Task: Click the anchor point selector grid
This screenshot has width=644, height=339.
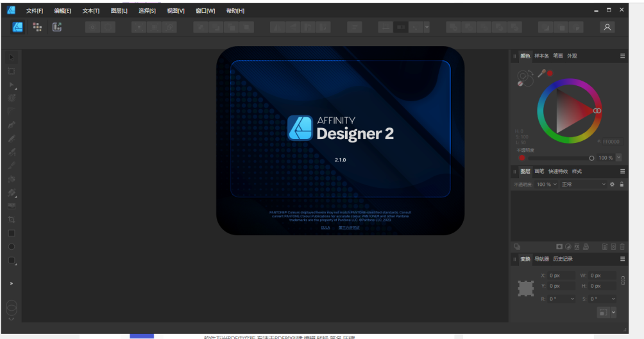Action: [526, 288]
